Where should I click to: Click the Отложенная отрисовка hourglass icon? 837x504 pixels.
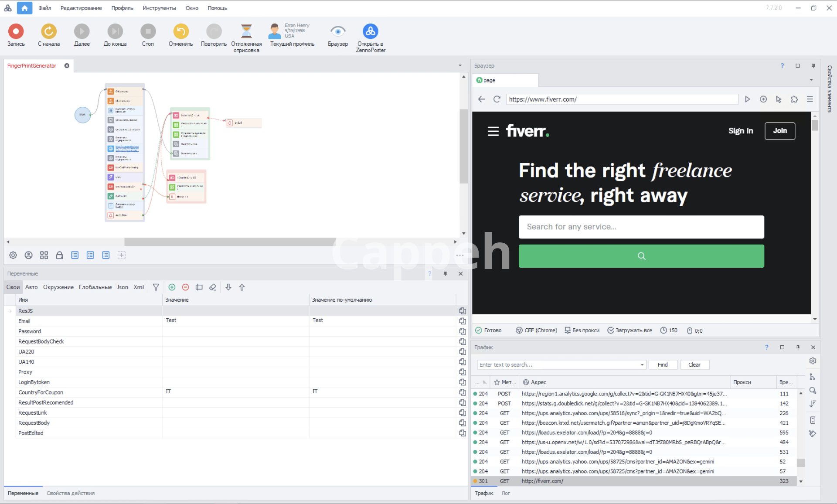click(246, 31)
